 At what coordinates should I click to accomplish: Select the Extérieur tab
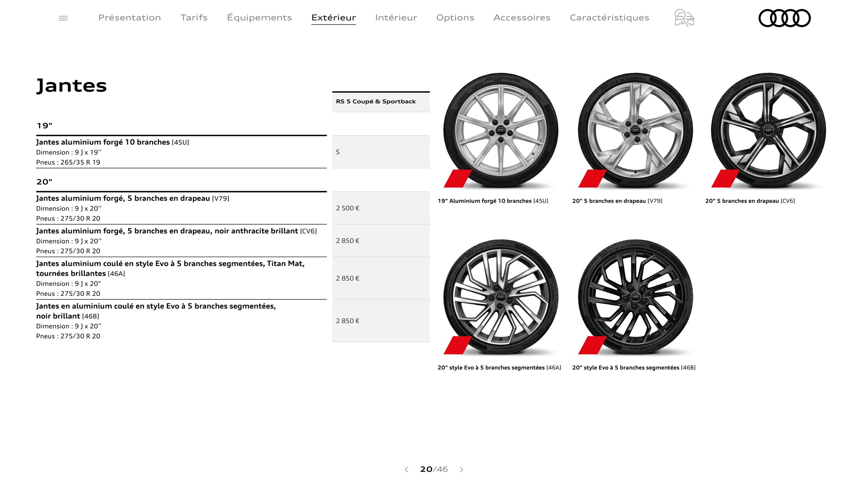pyautogui.click(x=334, y=17)
